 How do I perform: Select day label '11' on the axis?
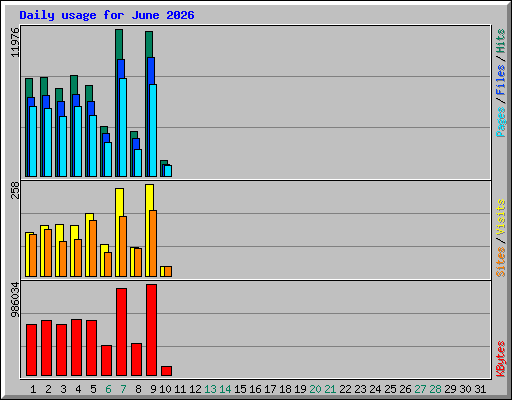click(180, 389)
